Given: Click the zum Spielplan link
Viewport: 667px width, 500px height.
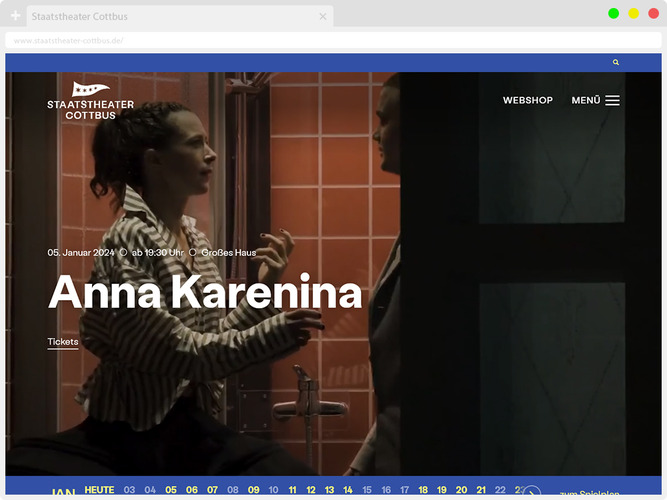Looking at the screenshot, I should [589, 494].
